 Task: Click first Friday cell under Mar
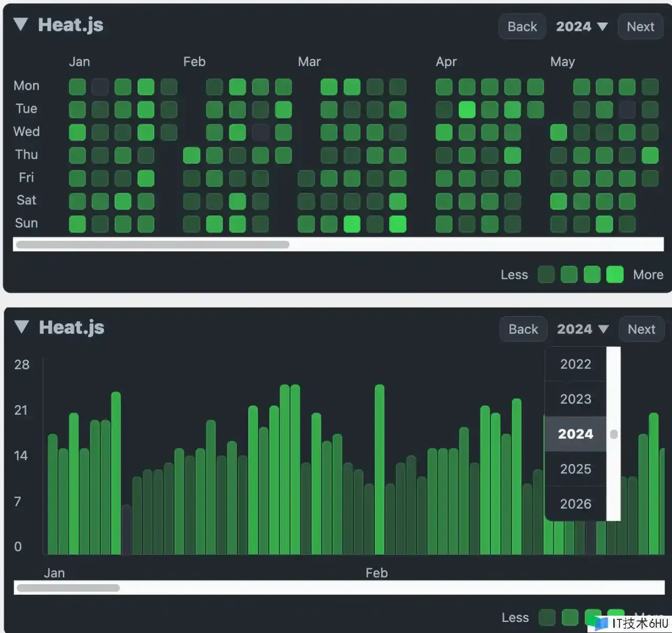click(x=306, y=178)
